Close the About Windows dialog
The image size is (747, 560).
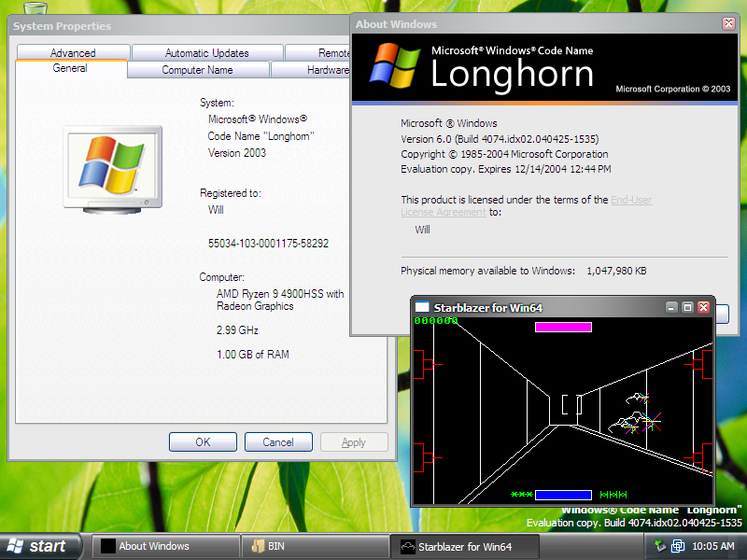[x=728, y=24]
